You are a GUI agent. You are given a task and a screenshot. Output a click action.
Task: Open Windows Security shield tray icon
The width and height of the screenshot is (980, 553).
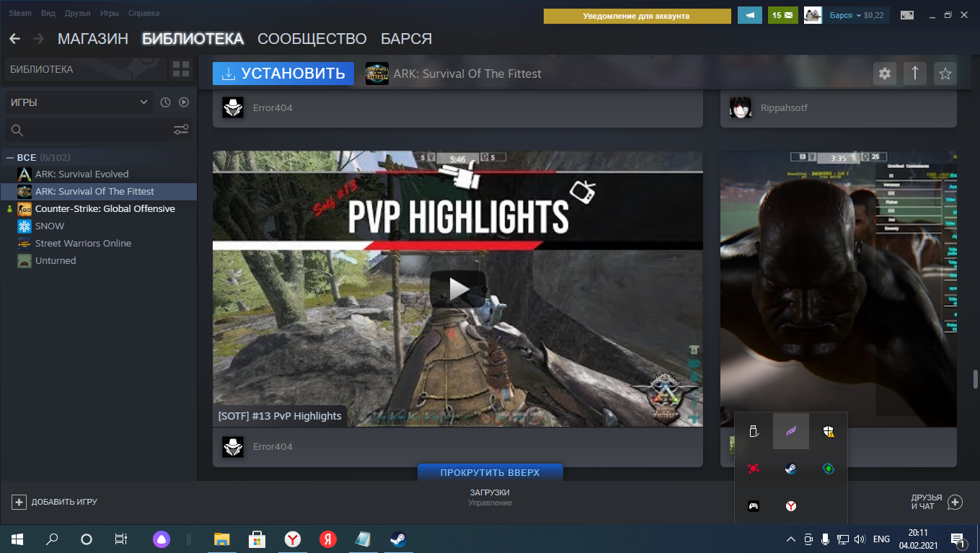829,431
